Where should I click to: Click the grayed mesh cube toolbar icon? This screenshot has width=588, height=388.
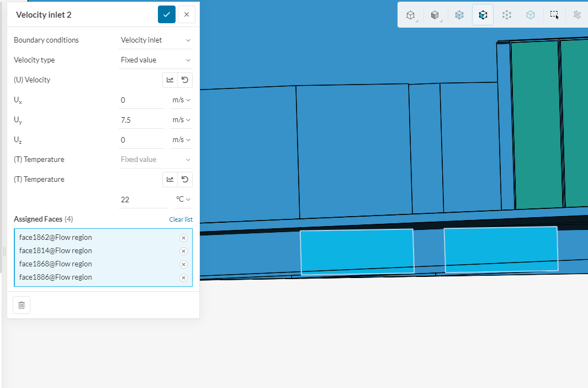pos(578,15)
